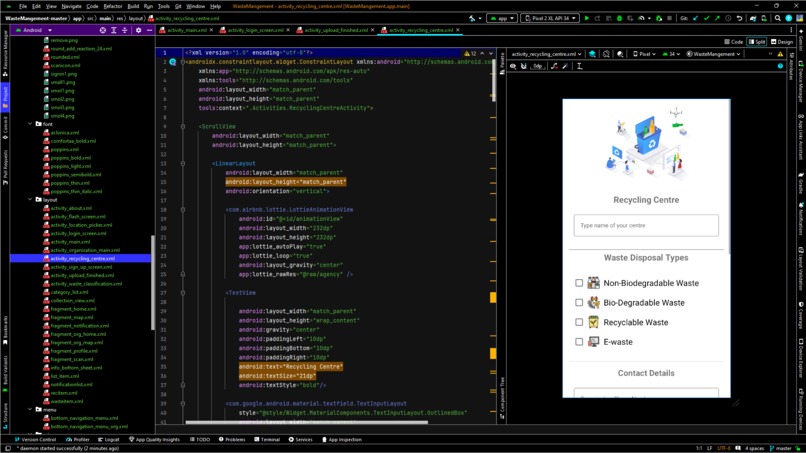This screenshot has width=806, height=453.
Task: Collapse all in the Project panel
Action: (125, 30)
